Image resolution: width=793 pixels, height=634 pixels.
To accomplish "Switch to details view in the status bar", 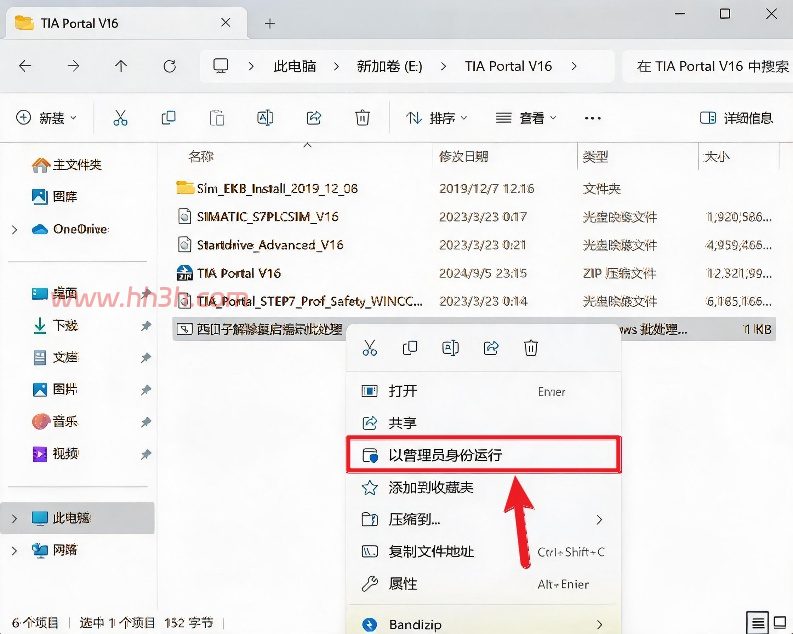I will click(757, 622).
